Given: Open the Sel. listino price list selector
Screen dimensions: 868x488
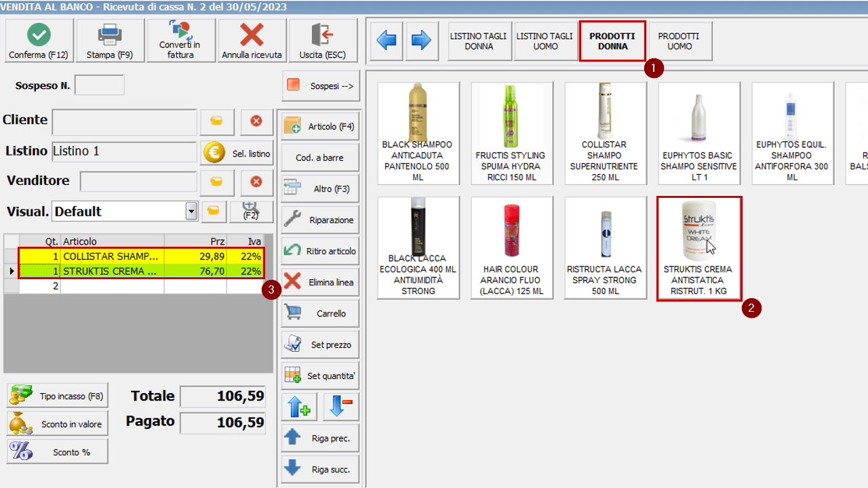Looking at the screenshot, I should 237,153.
